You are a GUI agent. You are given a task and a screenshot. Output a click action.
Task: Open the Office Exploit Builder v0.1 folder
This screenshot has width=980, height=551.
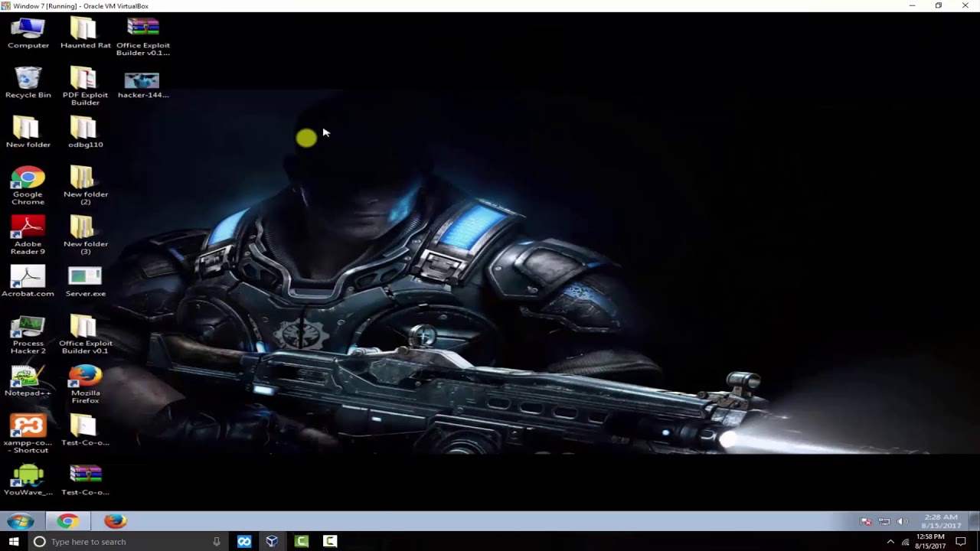click(85, 335)
